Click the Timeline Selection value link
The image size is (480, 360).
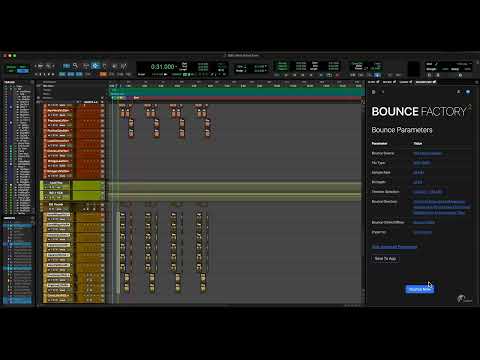pyautogui.click(x=428, y=192)
